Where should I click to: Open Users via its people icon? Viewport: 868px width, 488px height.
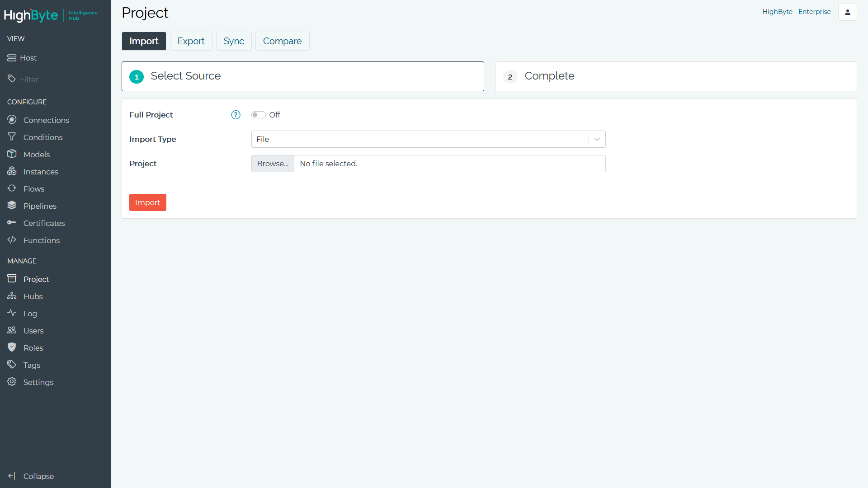click(12, 330)
